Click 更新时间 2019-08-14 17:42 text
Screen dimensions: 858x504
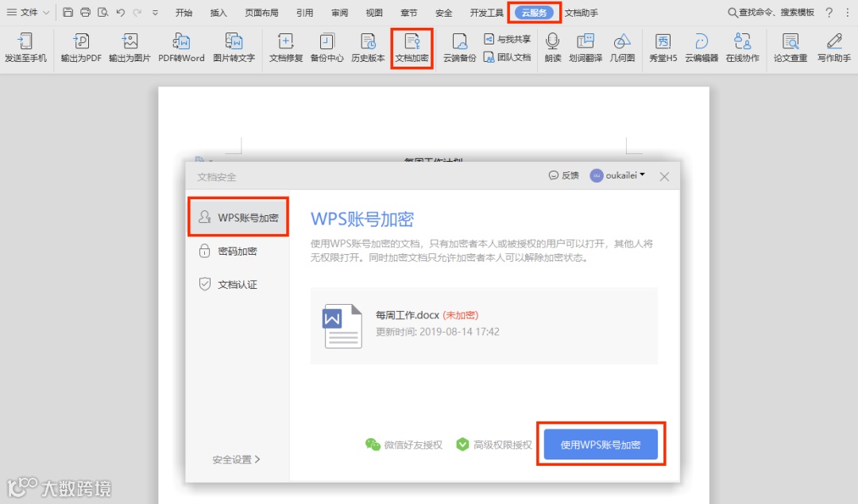[x=437, y=332]
